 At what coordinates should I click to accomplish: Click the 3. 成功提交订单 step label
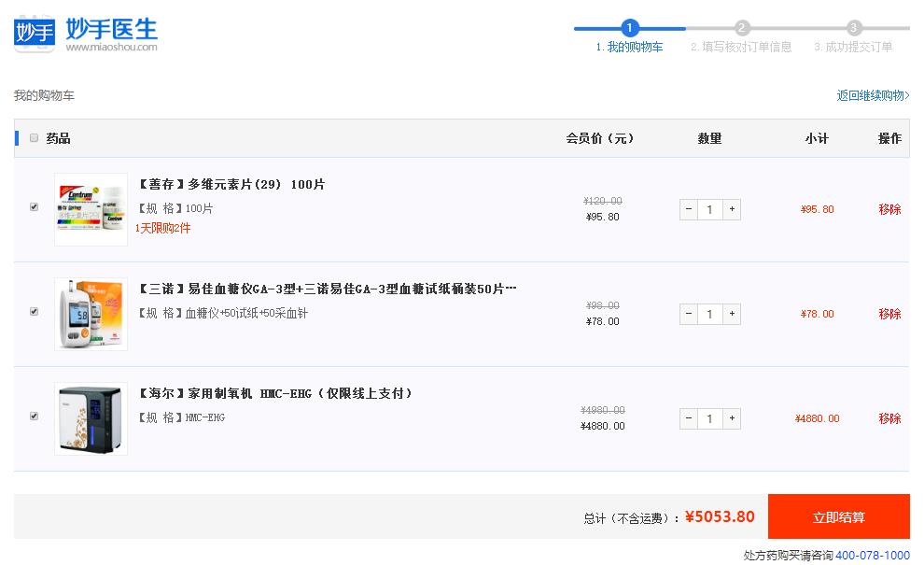tap(853, 48)
